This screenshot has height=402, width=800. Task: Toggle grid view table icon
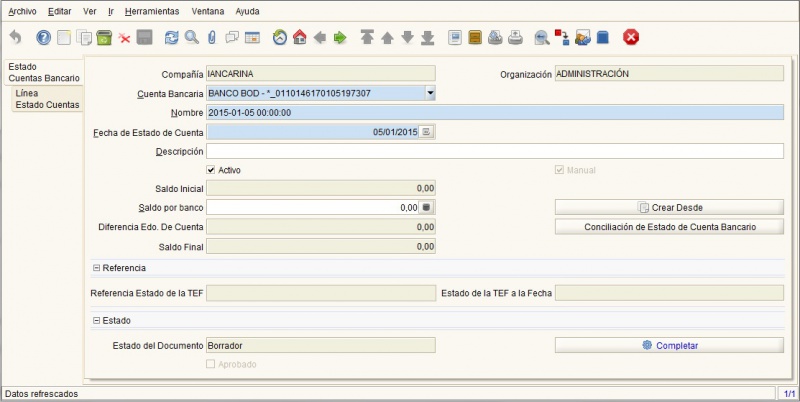253,37
